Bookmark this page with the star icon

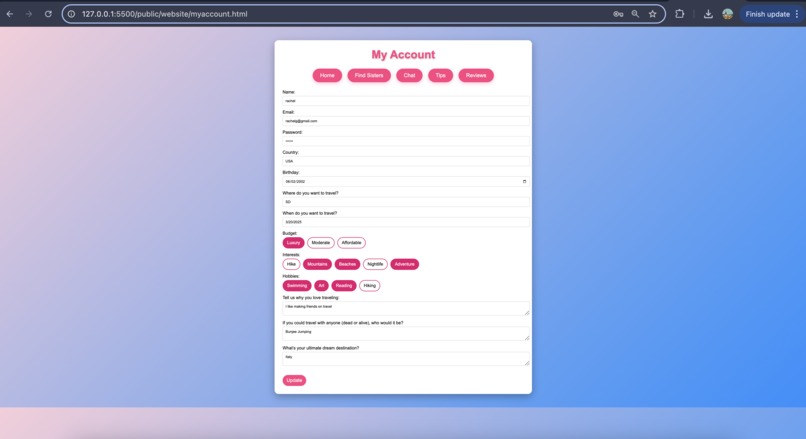point(652,14)
